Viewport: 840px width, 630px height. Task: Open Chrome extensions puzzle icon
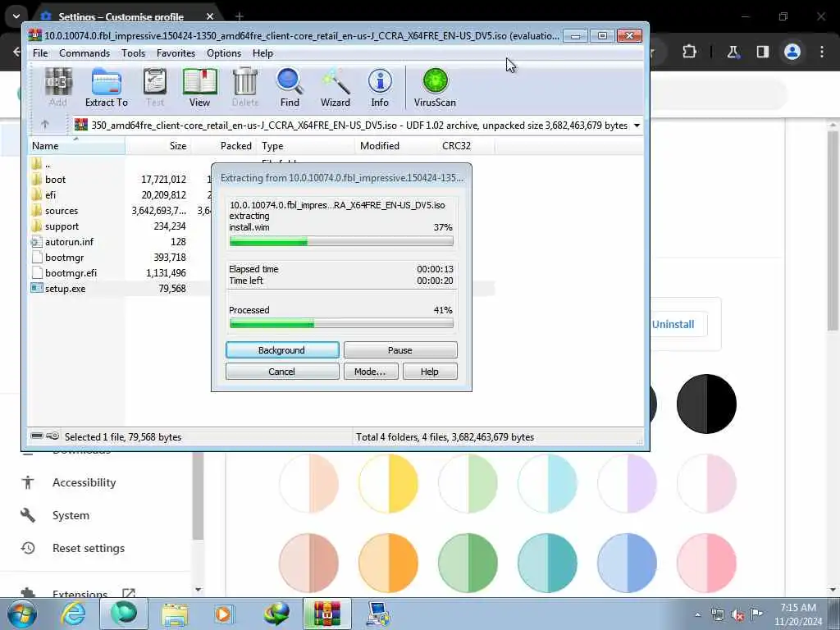pos(689,52)
